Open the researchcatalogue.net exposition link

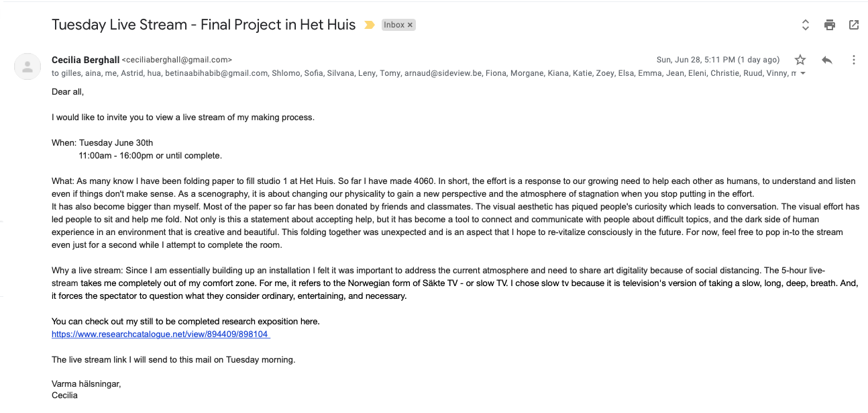(x=160, y=334)
